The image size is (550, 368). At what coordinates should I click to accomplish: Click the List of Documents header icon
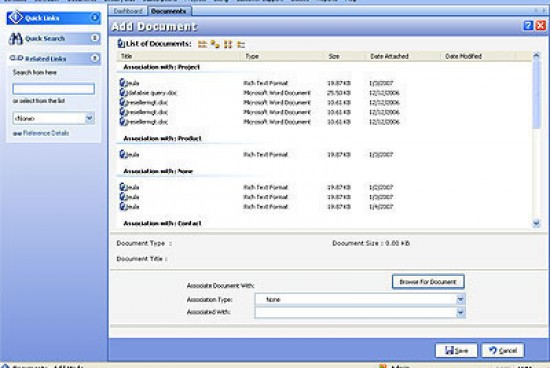point(121,44)
